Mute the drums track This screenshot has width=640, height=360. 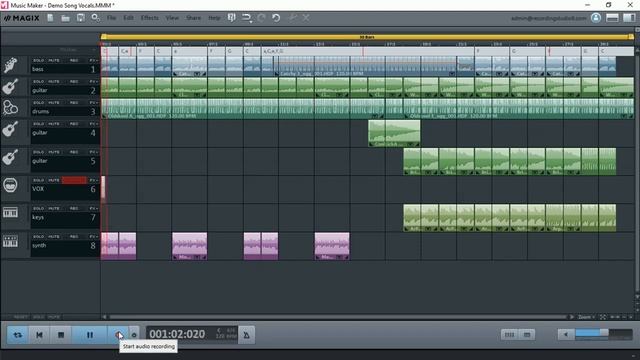tap(54, 103)
